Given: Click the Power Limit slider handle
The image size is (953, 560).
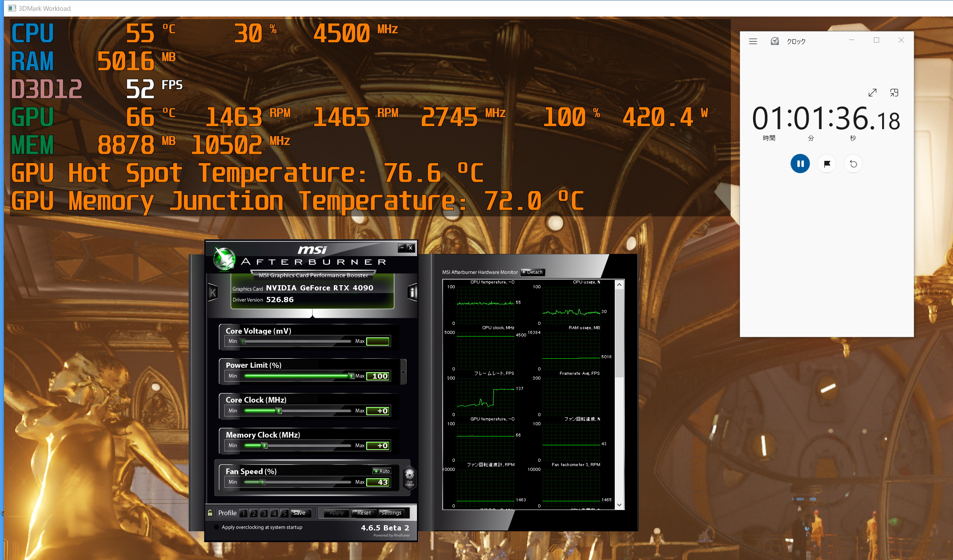Looking at the screenshot, I should [x=351, y=376].
